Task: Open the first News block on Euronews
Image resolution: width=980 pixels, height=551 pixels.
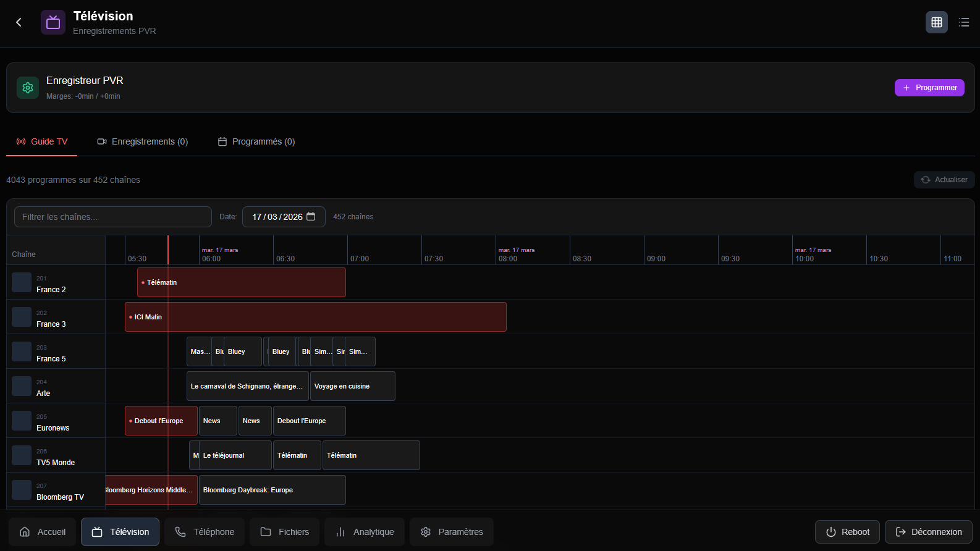Action: tap(218, 421)
